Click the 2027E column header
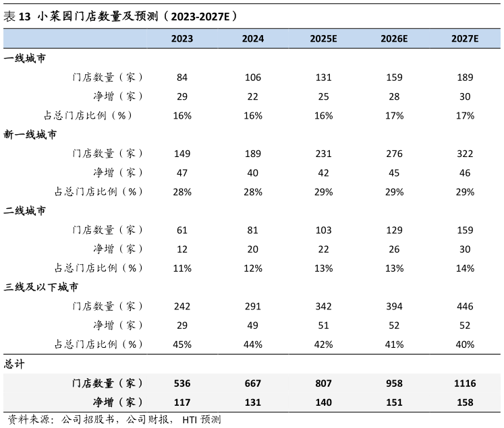The image size is (504, 428). pos(465,39)
